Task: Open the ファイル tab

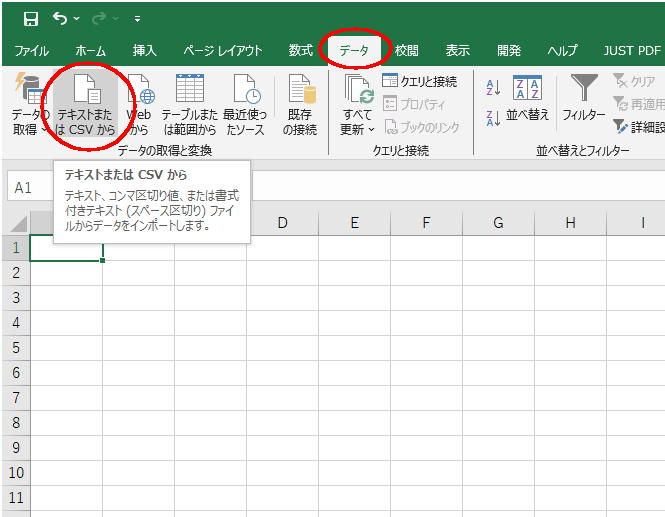Action: click(31, 51)
